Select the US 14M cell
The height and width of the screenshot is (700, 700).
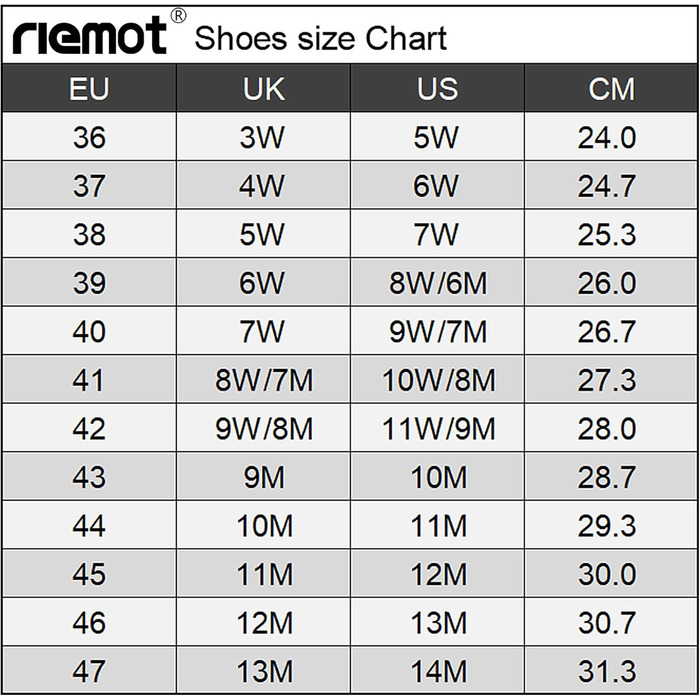[x=437, y=671]
